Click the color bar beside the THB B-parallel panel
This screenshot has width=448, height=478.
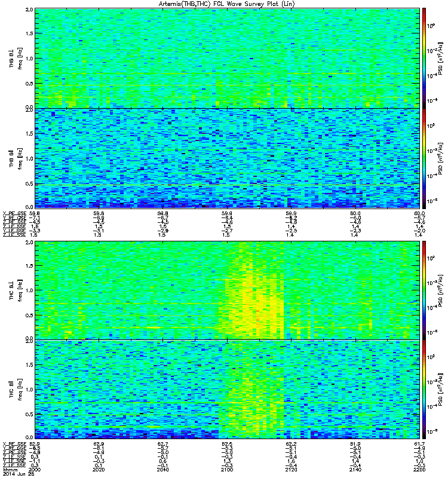(x=424, y=158)
